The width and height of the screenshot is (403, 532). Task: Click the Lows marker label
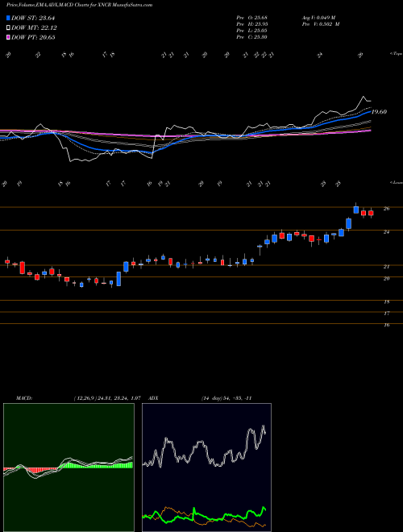tap(396, 182)
